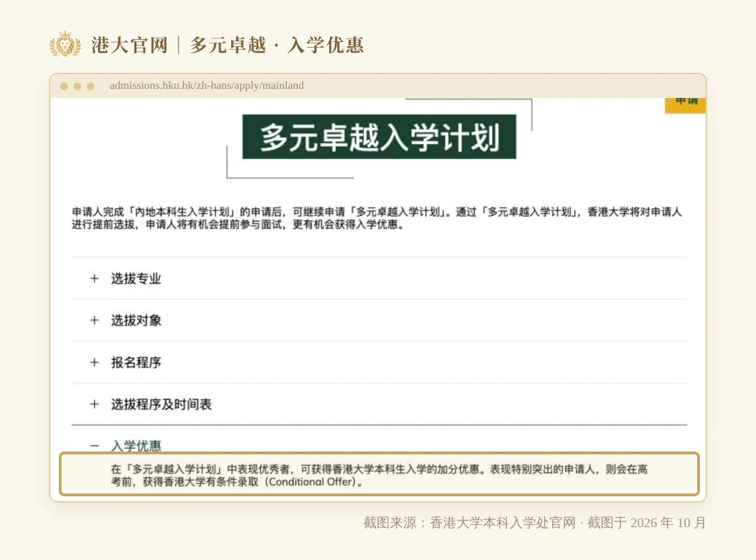756x560 pixels.
Task: Open the 选拔专业 accordion heading
Action: pos(136,279)
